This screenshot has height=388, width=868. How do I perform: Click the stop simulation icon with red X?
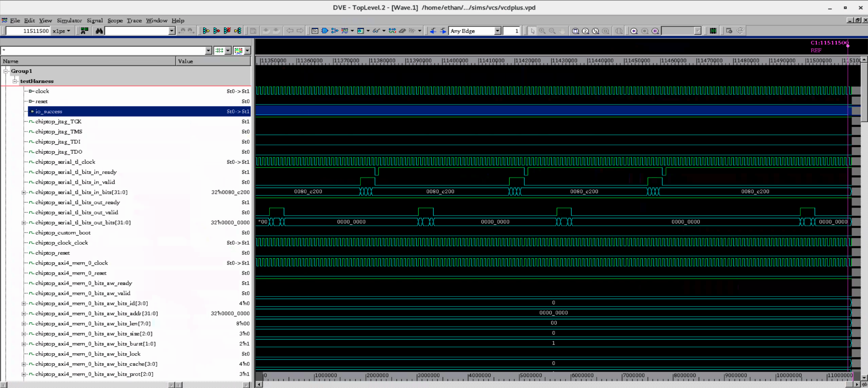[227, 31]
